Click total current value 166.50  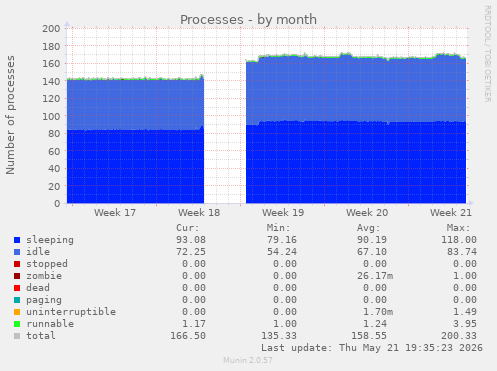coord(188,336)
